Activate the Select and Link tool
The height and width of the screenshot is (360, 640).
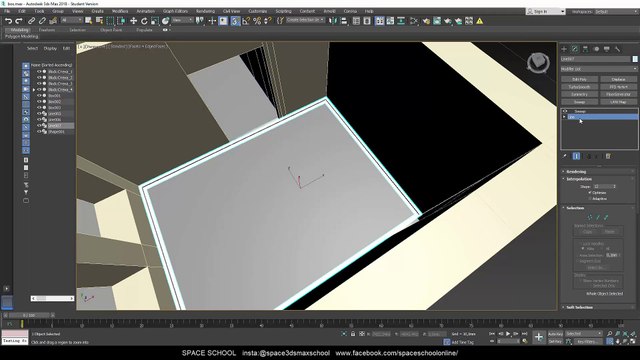[x=31, y=21]
